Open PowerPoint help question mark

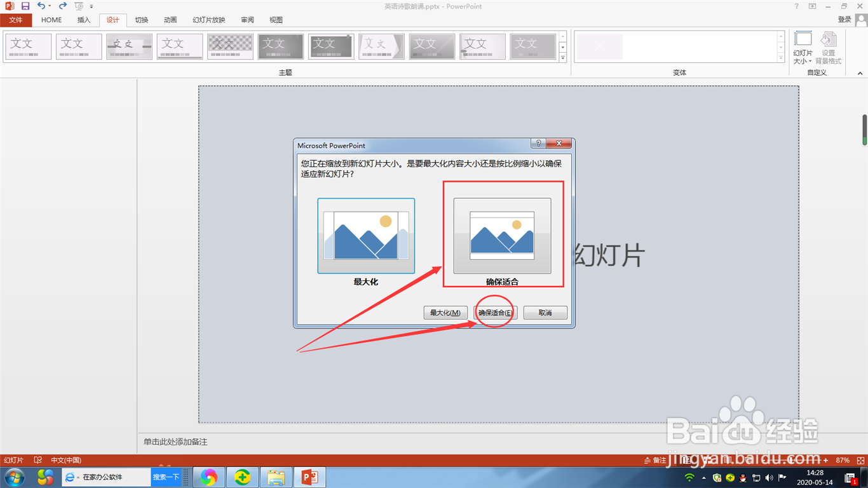tap(797, 6)
